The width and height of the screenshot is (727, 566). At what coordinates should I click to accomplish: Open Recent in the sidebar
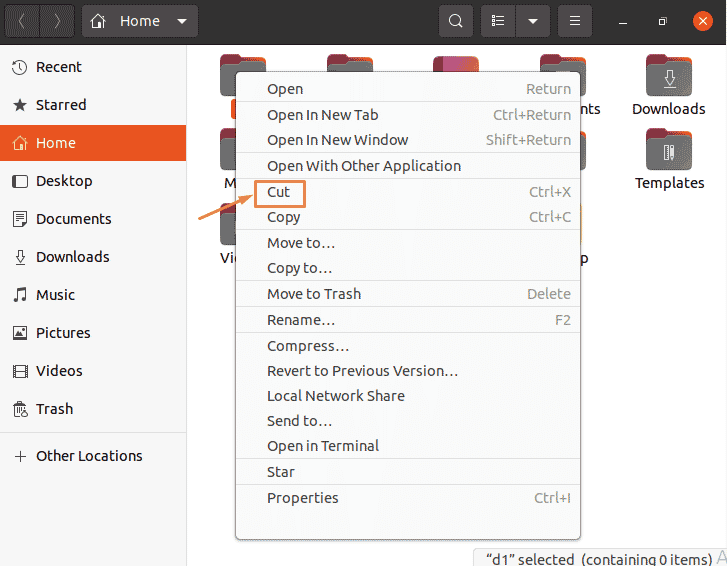(93, 67)
